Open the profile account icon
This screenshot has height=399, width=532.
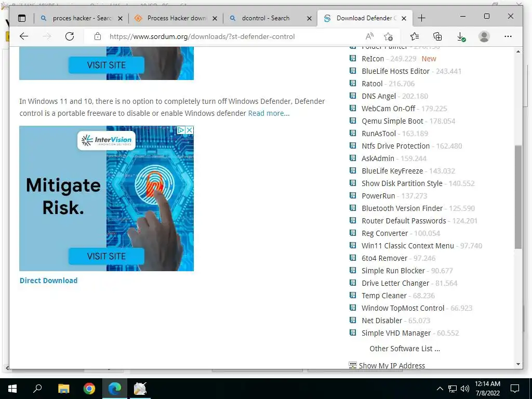pyautogui.click(x=484, y=36)
